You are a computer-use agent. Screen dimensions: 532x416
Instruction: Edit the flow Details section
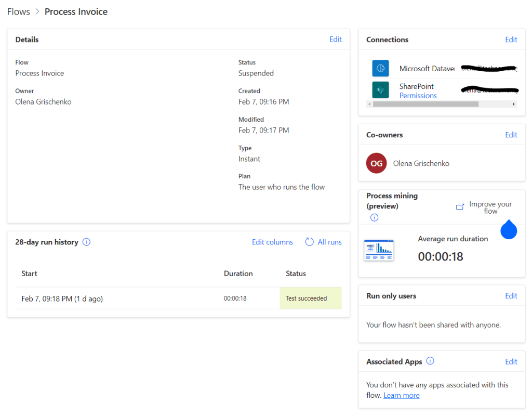pyautogui.click(x=335, y=39)
